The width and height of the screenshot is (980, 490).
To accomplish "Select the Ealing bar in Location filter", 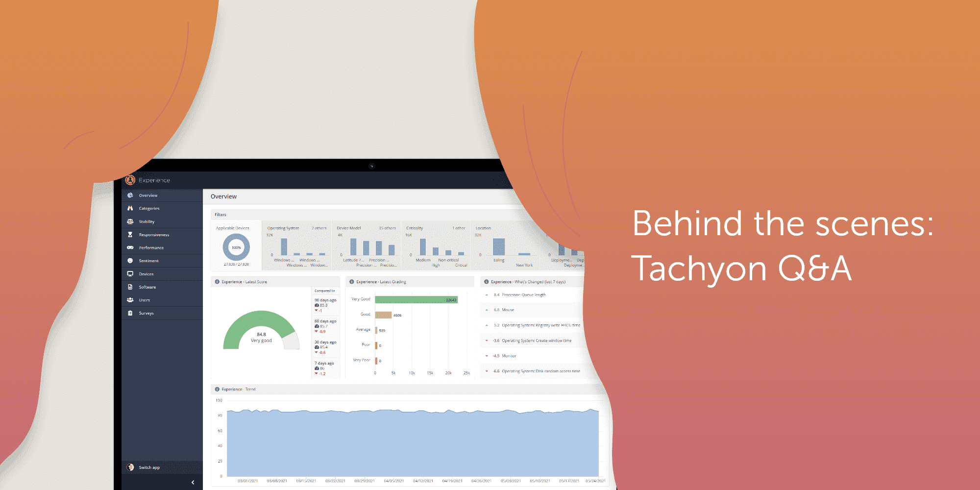I will (499, 247).
